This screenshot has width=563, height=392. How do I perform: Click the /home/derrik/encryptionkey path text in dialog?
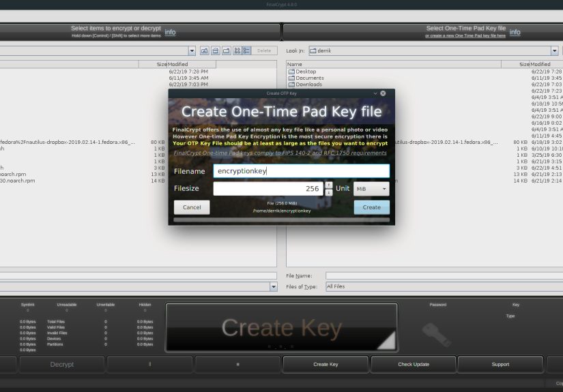tap(282, 211)
